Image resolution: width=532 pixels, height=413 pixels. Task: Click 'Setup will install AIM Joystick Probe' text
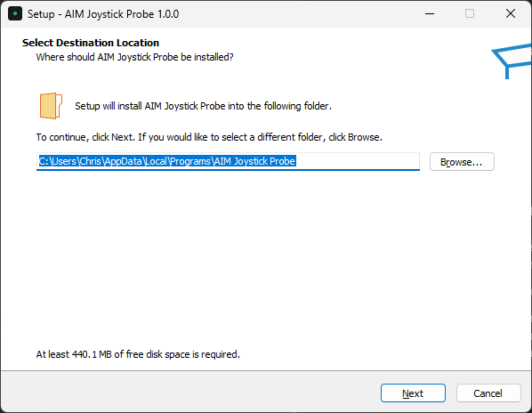pyautogui.click(x=203, y=106)
